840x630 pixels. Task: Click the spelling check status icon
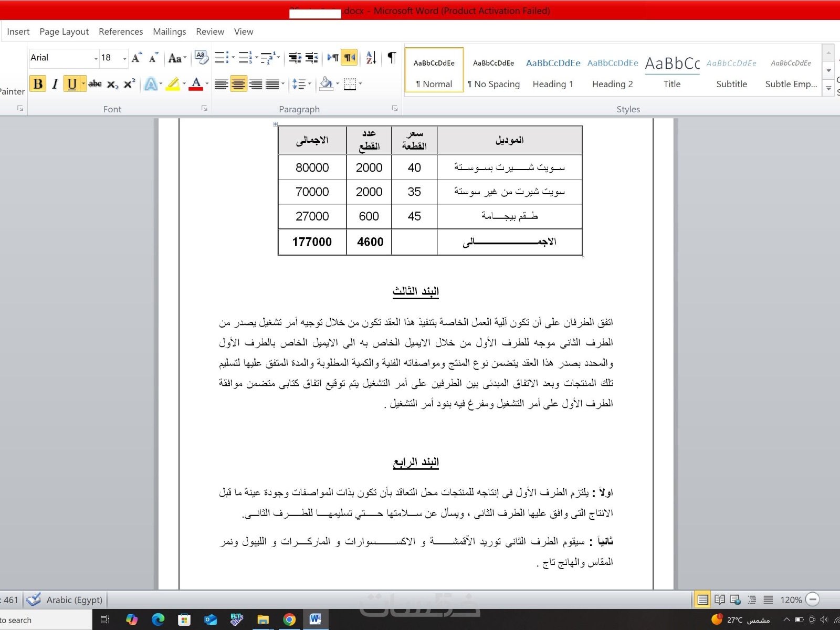tap(34, 600)
